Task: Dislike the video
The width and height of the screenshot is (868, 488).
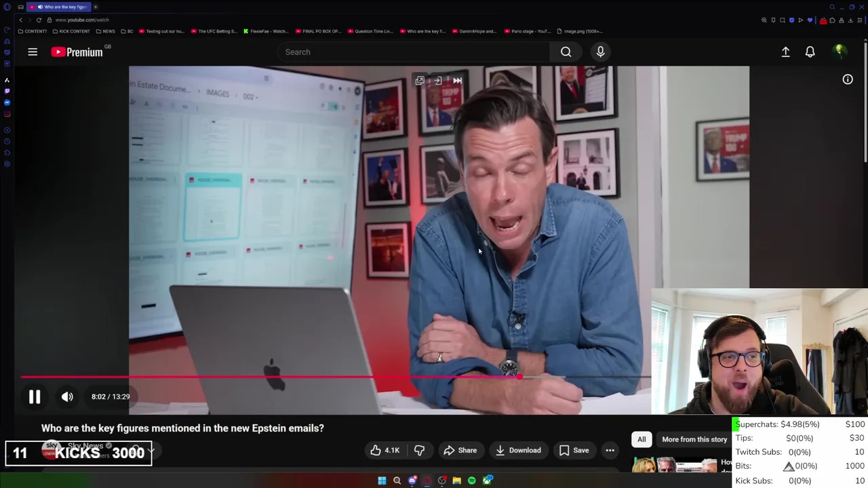Action: pos(419,450)
